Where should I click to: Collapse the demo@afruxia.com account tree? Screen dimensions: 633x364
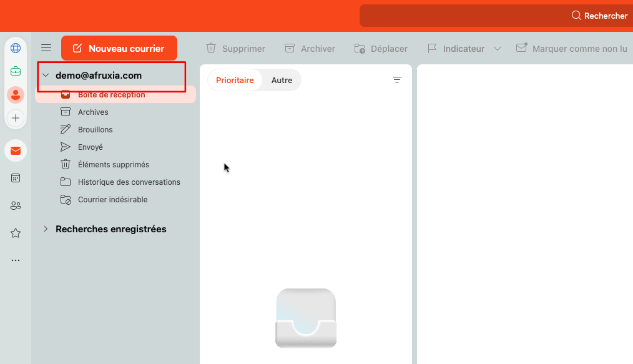click(x=46, y=76)
